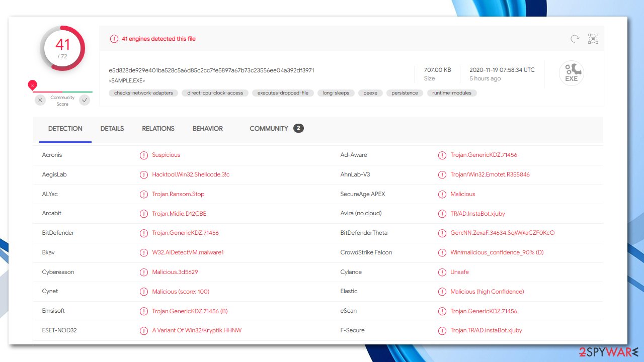This screenshot has height=362, width=644.
Task: Click warning icon in Elastic row
Action: coord(442,292)
